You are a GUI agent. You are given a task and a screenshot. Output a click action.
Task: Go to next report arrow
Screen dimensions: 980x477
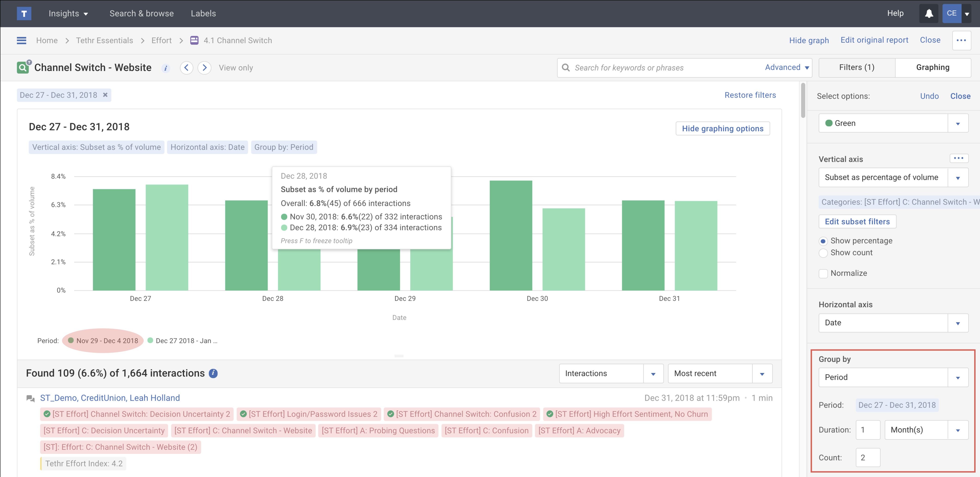point(204,68)
